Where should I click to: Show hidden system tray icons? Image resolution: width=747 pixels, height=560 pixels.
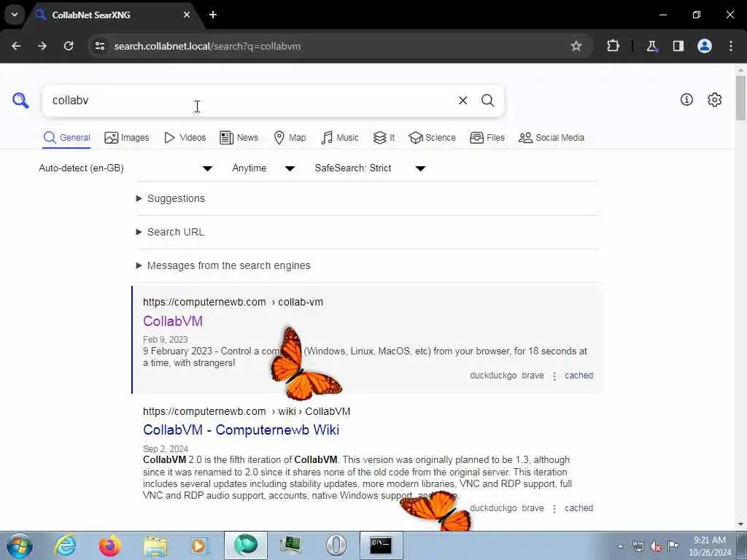(620, 547)
